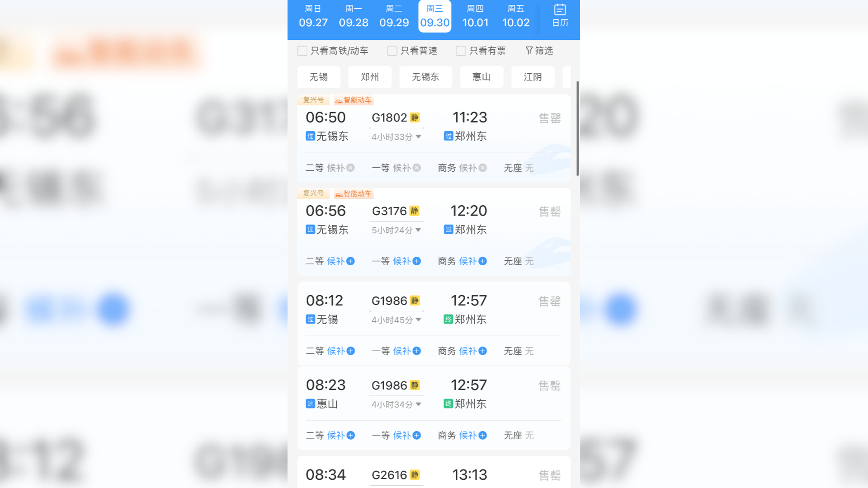Click the 筛选 filter funnel icon

[528, 51]
